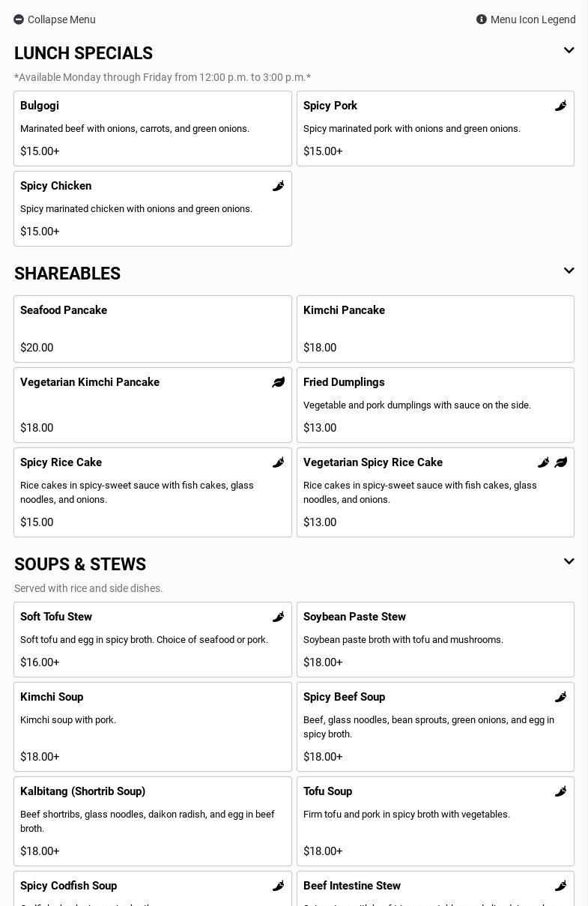Select Kalbitang (Shortrib Soup) item
This screenshot has width=588, height=906.
click(153, 821)
